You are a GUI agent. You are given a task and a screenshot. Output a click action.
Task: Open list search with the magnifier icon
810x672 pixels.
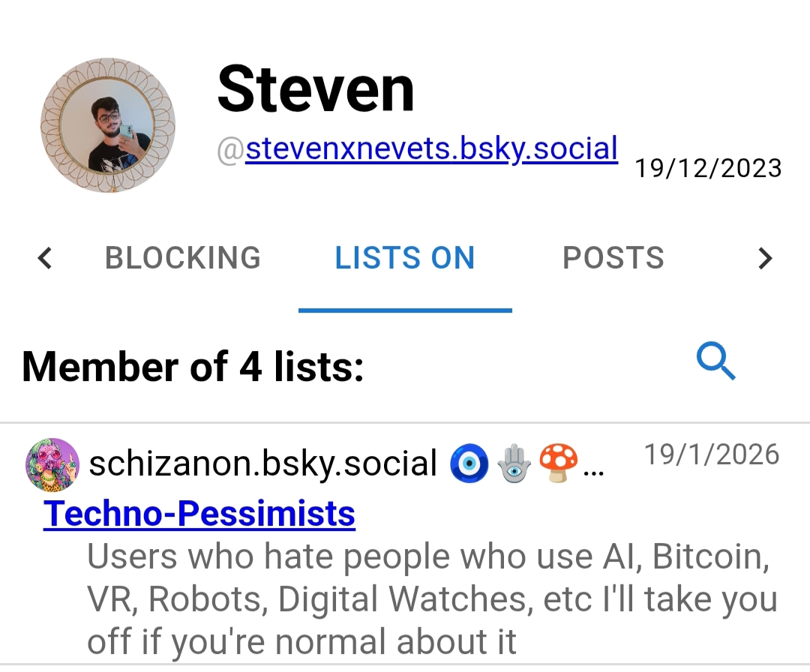tap(716, 363)
